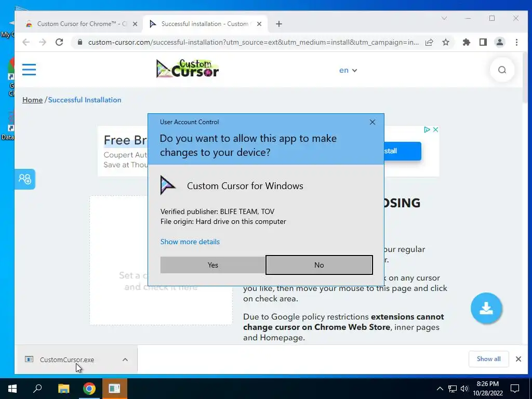Go back in browser history
Viewport: 532px width, 399px height.
[x=26, y=42]
